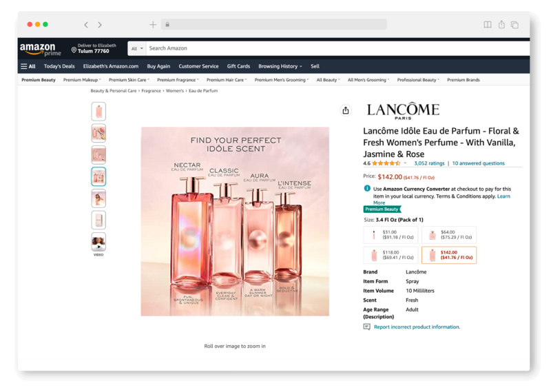This screenshot has width=551, height=392.
Task: Open the hamburger All menu
Action: pos(28,66)
